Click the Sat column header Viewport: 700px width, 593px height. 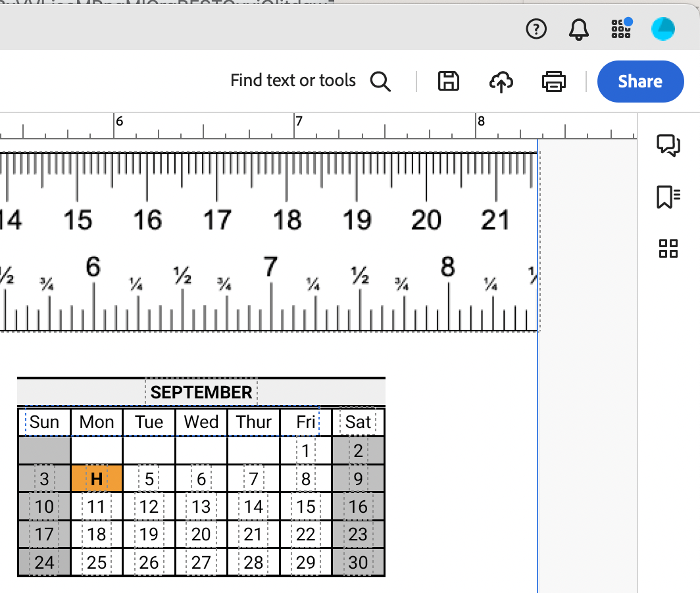(358, 421)
